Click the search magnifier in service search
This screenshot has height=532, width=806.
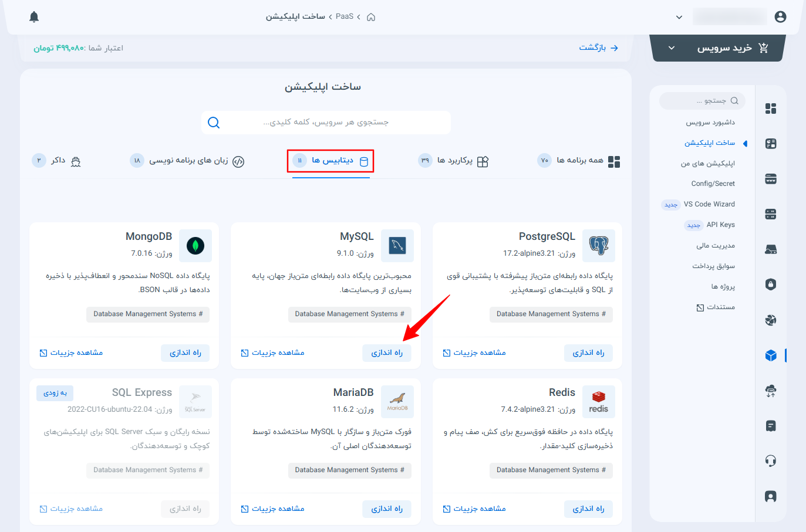click(214, 123)
